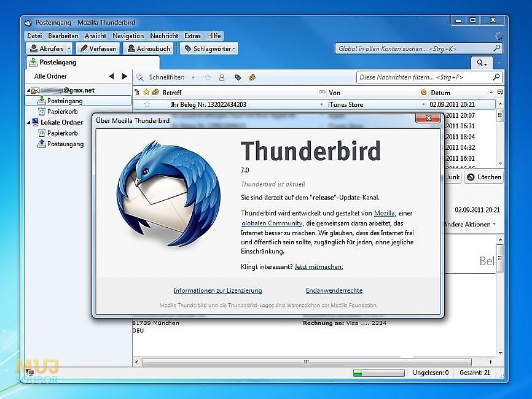Open the Datei menu
Image resolution: width=532 pixels, height=399 pixels.
tap(34, 36)
